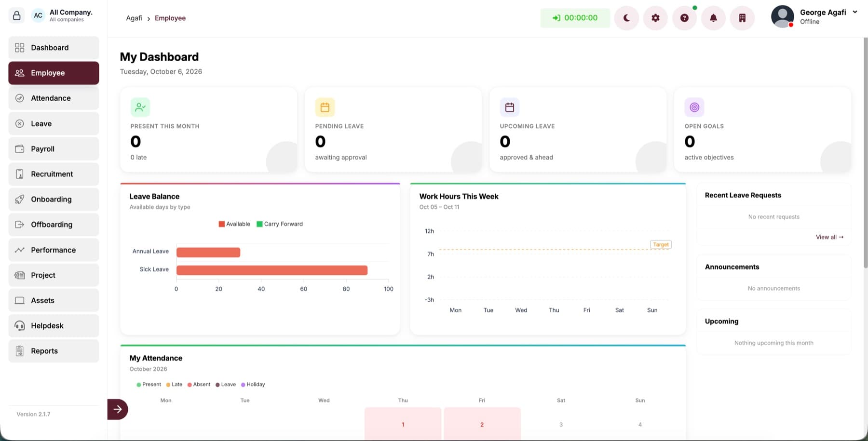
Task: Click the Present legend dot
Action: 139,385
